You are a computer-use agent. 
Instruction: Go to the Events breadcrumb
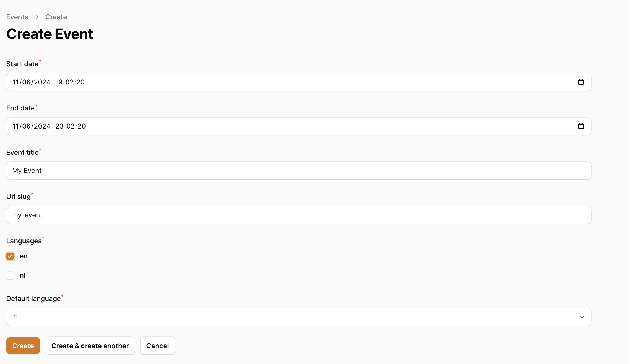click(17, 17)
